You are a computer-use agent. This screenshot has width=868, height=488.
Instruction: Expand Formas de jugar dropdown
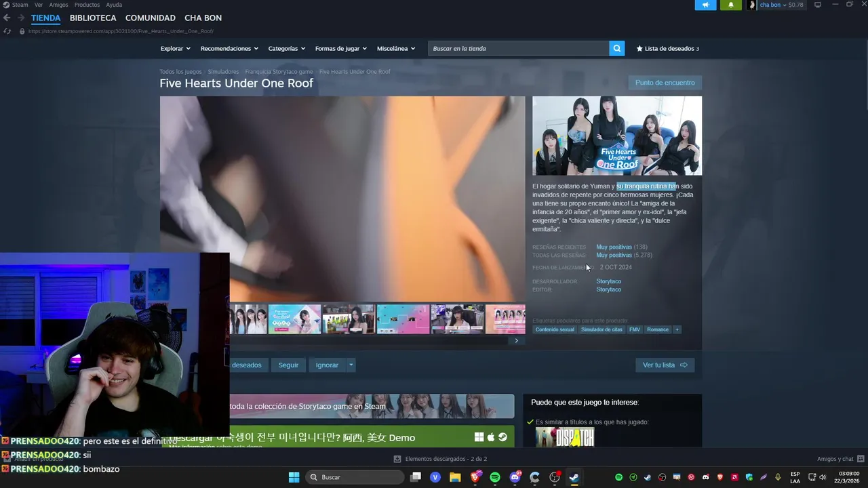[x=340, y=48]
